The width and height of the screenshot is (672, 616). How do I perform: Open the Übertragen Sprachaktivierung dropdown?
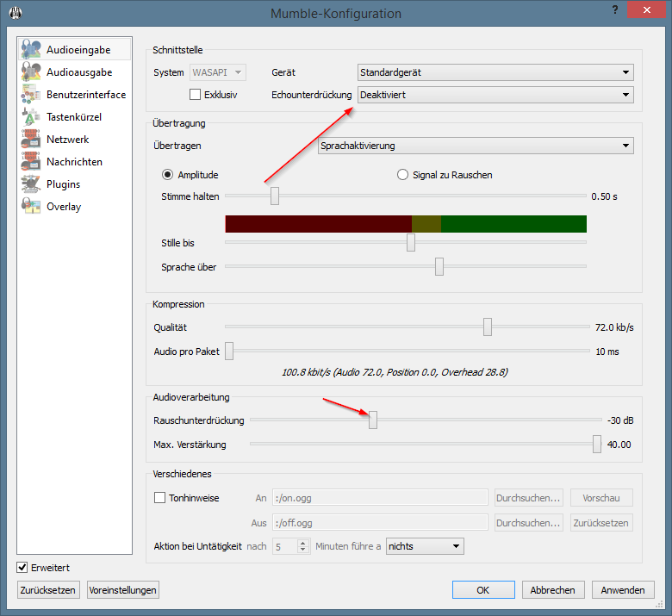click(x=476, y=146)
